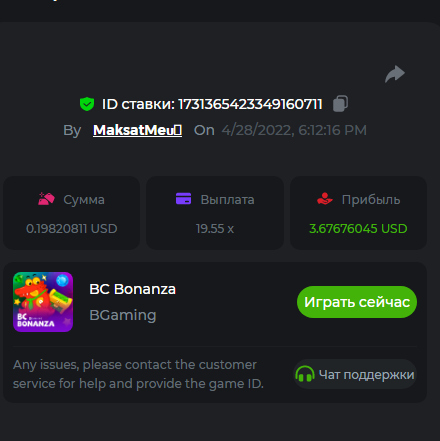Click the green verified shield icon
This screenshot has width=440, height=441.
(87, 104)
